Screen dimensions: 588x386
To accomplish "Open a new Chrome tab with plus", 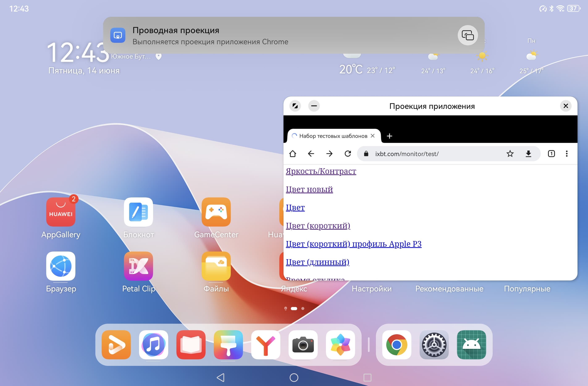I will 389,136.
